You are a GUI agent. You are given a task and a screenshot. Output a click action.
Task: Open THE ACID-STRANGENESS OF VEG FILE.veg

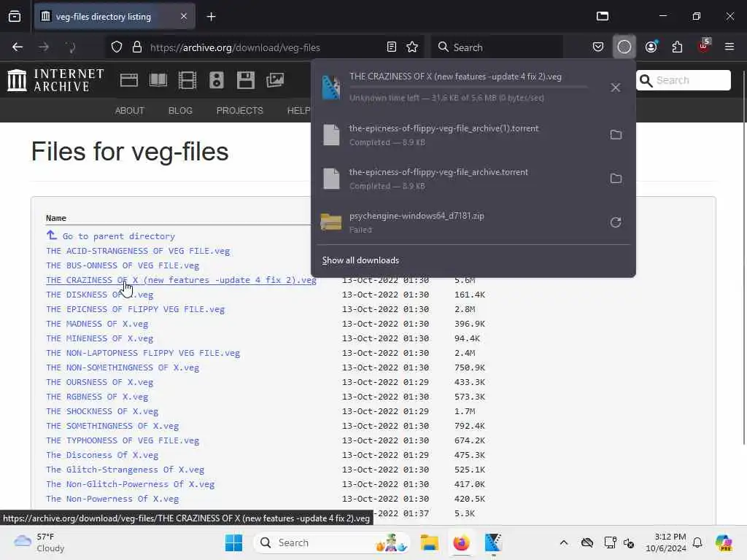(138, 251)
